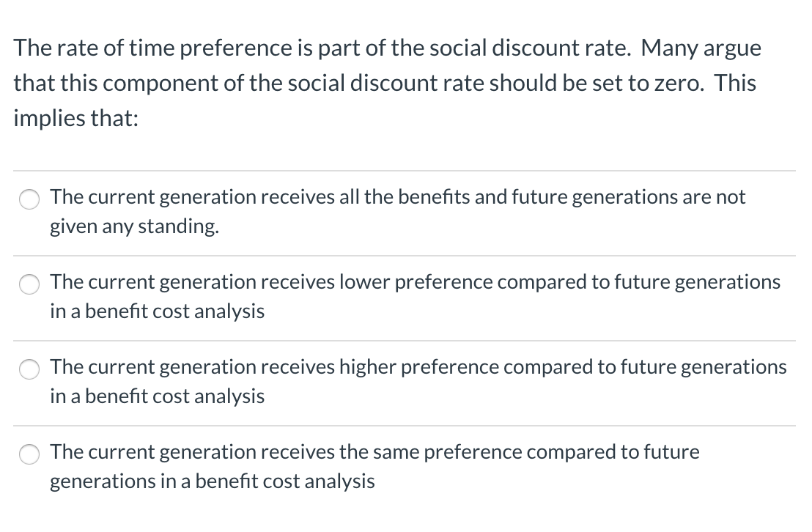Select the radio button beside 'lower preference' answer
This screenshot has width=812, height=532.
(29, 284)
